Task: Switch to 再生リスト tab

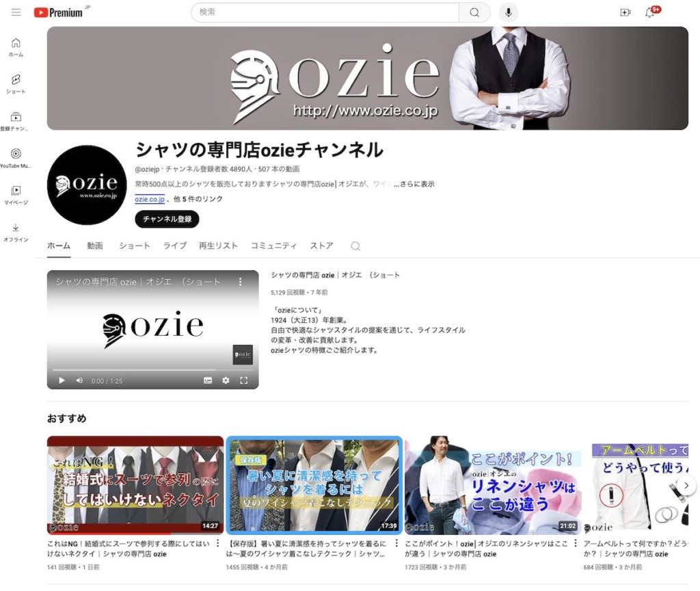Action: point(218,246)
